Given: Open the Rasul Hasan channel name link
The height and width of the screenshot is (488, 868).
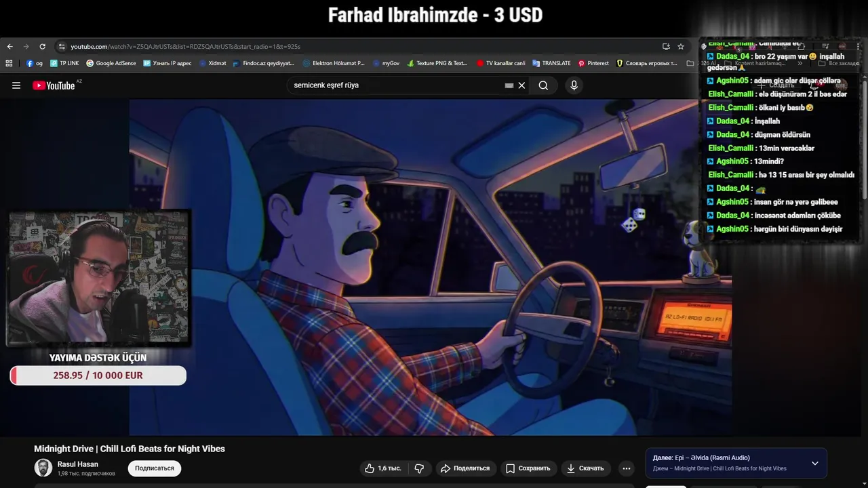Looking at the screenshot, I should 78,464.
